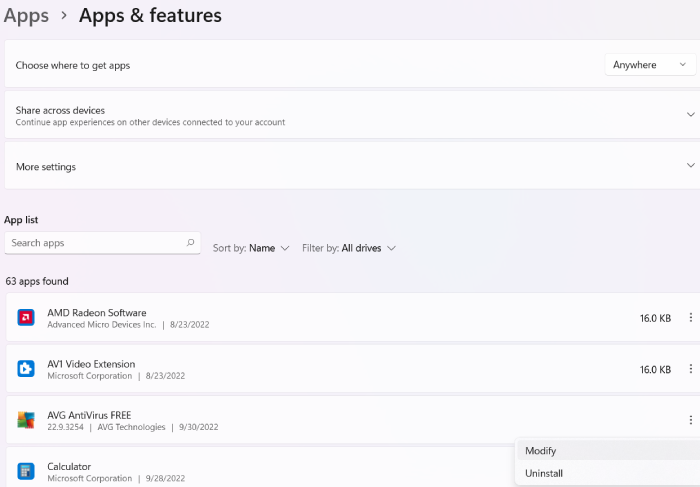The height and width of the screenshot is (487, 700).
Task: Click AVG version 22.9.3254 text
Action: (65, 427)
